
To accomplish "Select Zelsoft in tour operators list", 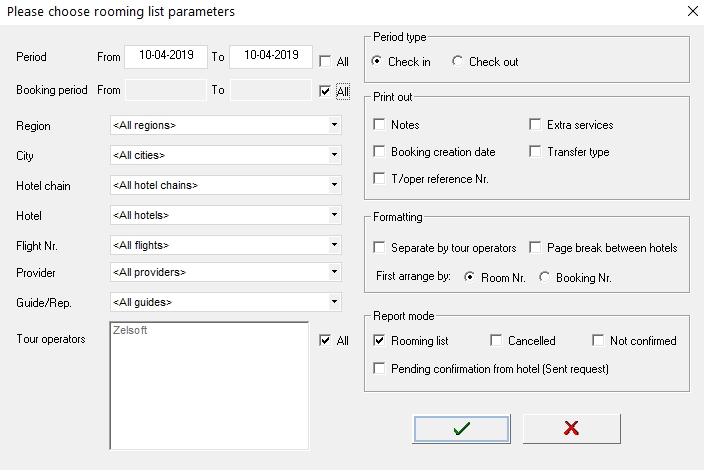I will [x=130, y=330].
